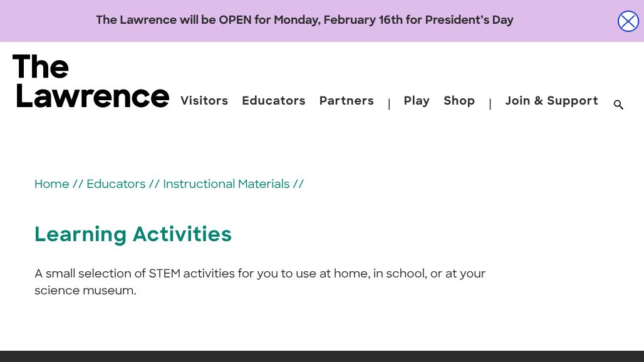Expand the Join & Support menu
644x362 pixels.
[551, 101]
